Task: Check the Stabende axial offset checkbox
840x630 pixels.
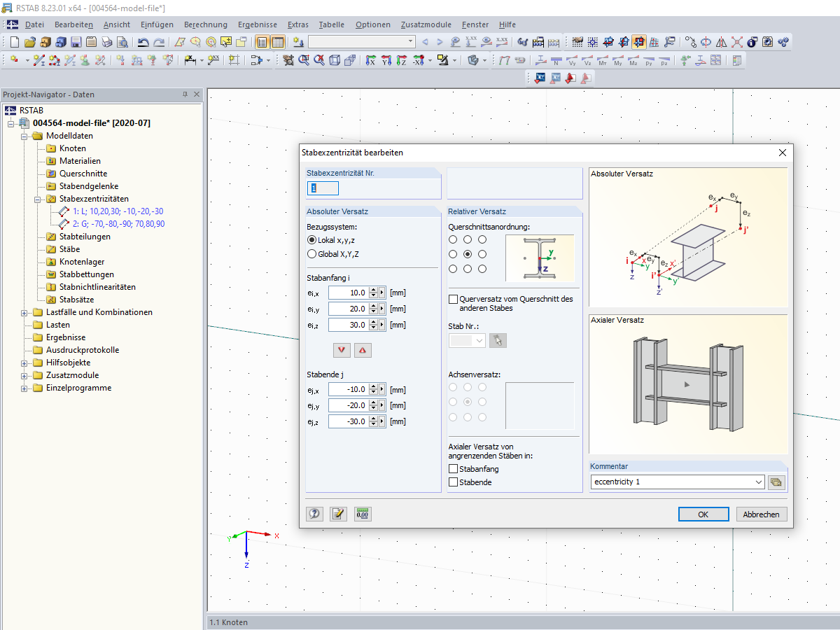Action: click(x=454, y=482)
